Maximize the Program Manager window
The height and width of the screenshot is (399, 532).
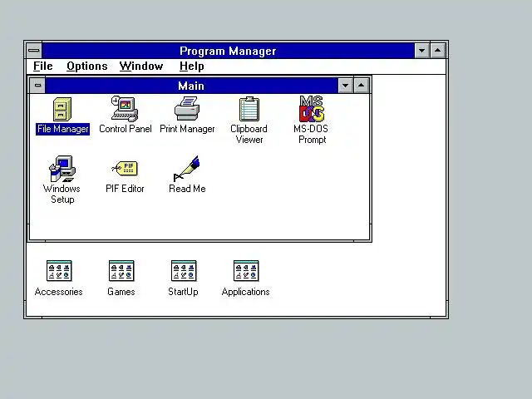click(x=438, y=51)
